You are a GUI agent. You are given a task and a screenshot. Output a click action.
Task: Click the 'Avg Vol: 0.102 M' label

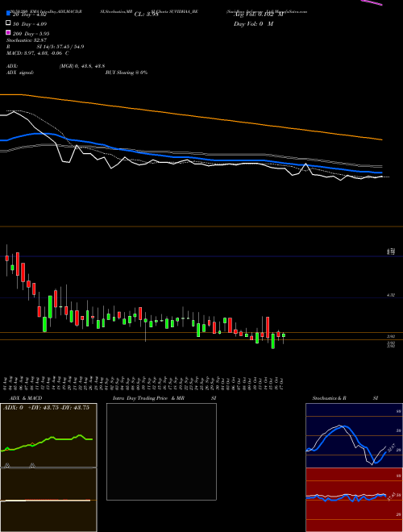pos(258,15)
